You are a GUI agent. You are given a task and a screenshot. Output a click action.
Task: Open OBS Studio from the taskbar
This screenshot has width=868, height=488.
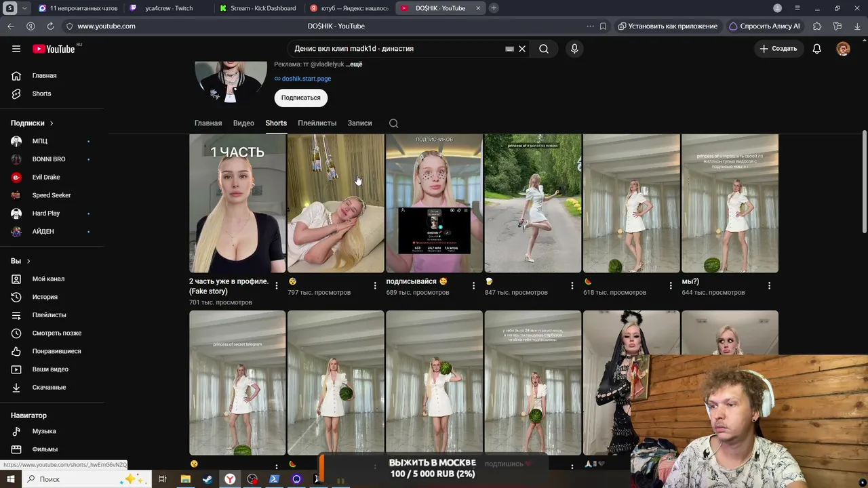pyautogui.click(x=252, y=479)
